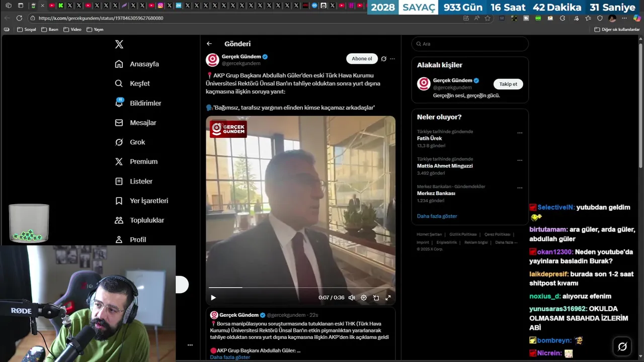Mute the video using the speaker icon

pyautogui.click(x=352, y=298)
